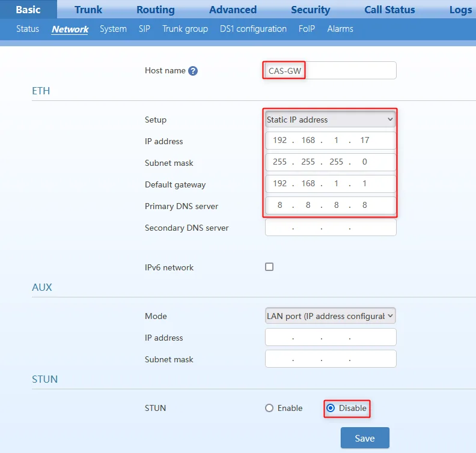Click the Host name field showing CAS-GW
Image resolution: width=476 pixels, height=453 pixels.
pos(331,70)
